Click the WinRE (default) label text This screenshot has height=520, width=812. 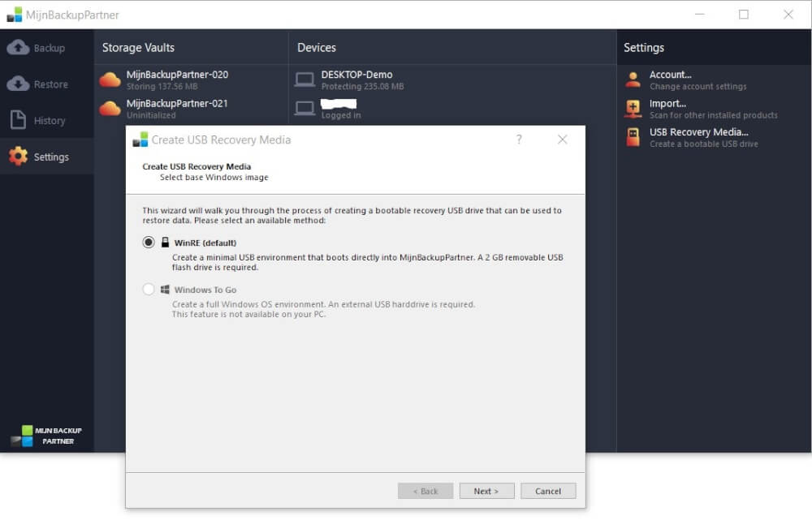point(205,243)
